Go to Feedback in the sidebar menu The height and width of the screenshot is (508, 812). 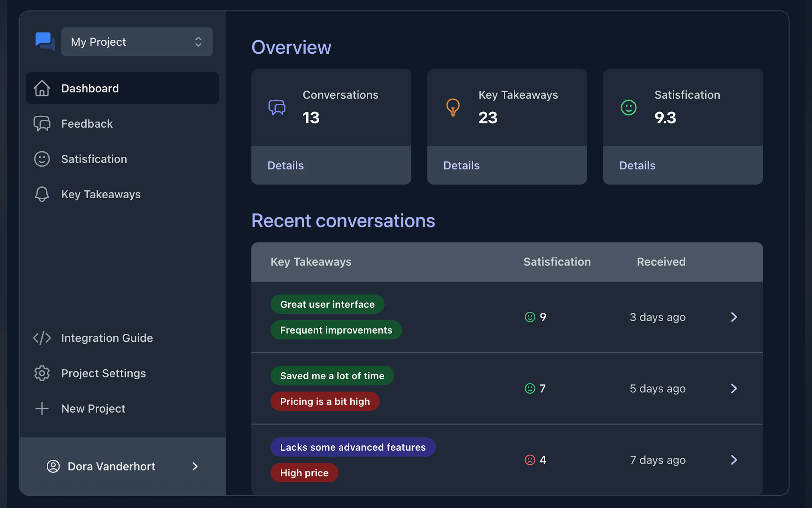click(x=87, y=123)
